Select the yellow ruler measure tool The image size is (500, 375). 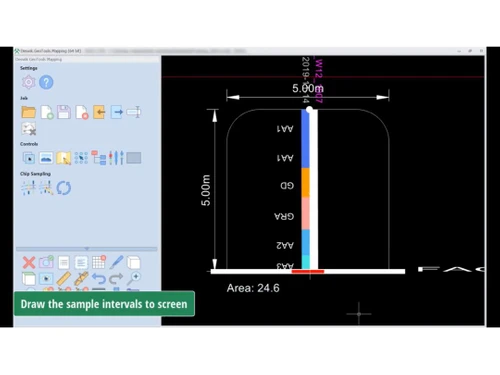(64, 279)
